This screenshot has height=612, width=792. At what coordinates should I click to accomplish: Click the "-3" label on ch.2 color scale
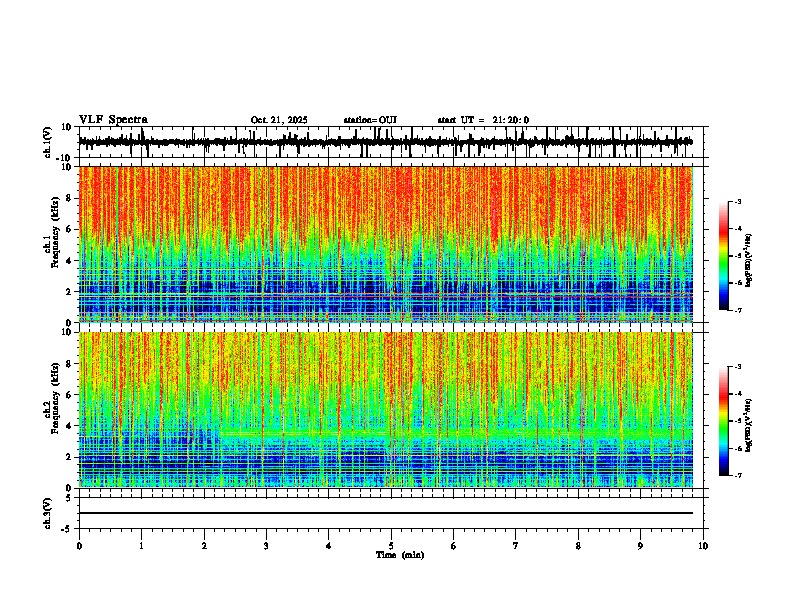(x=738, y=367)
